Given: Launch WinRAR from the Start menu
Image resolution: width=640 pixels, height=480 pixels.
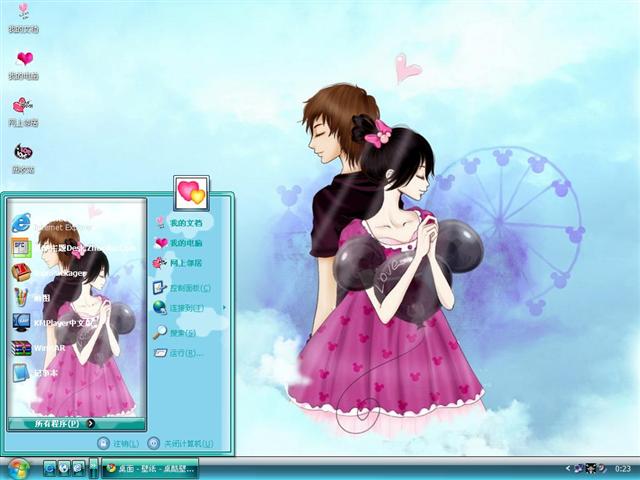Looking at the screenshot, I should pyautogui.click(x=38, y=348).
